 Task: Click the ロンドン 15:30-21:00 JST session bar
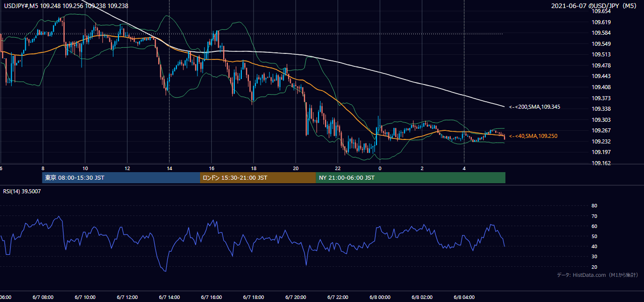tap(258, 178)
